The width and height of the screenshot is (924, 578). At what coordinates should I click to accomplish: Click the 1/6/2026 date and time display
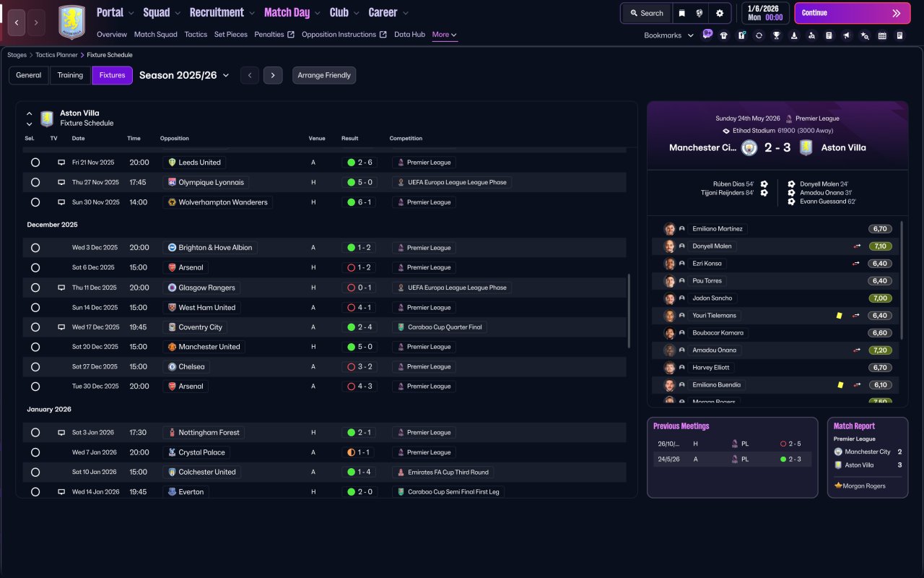coord(764,13)
